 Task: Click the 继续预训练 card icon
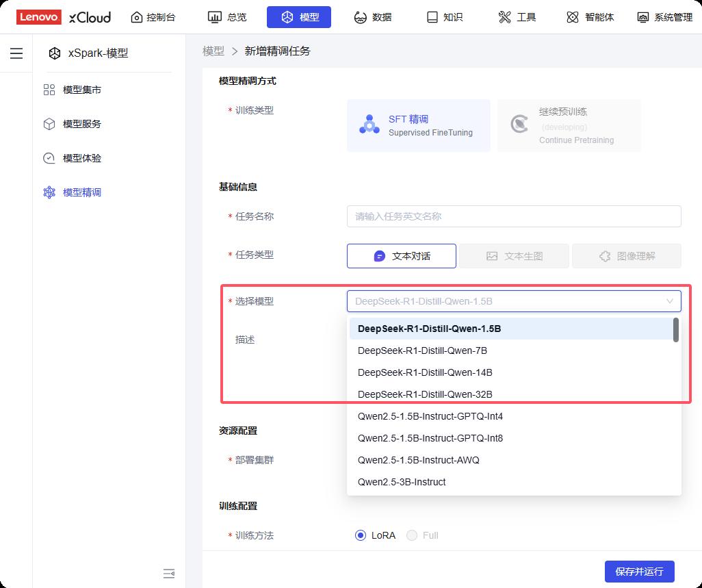pos(519,124)
